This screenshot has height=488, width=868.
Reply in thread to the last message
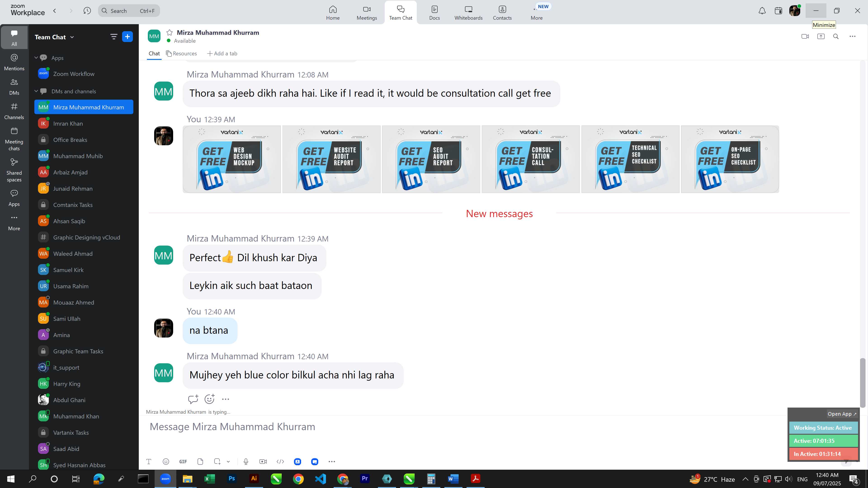tap(193, 399)
